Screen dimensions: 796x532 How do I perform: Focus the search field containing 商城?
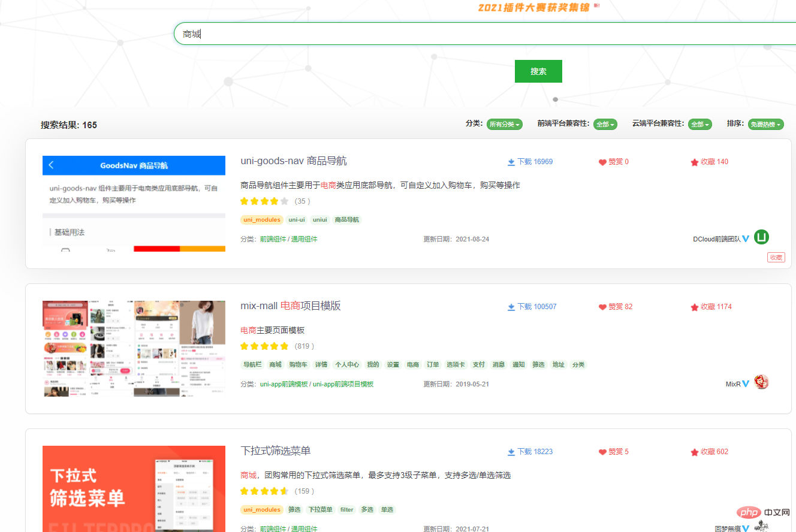pyautogui.click(x=485, y=34)
